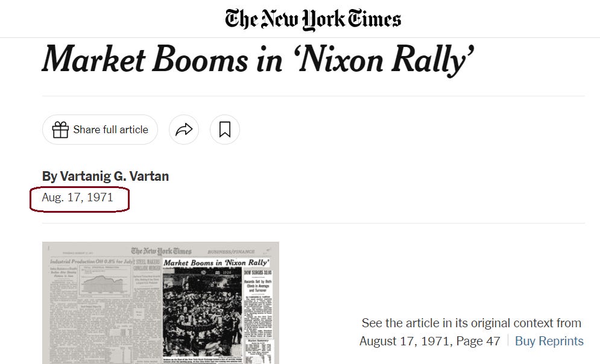The height and width of the screenshot is (364, 600).
Task: Open the Buy Reprints link
Action: (x=549, y=341)
